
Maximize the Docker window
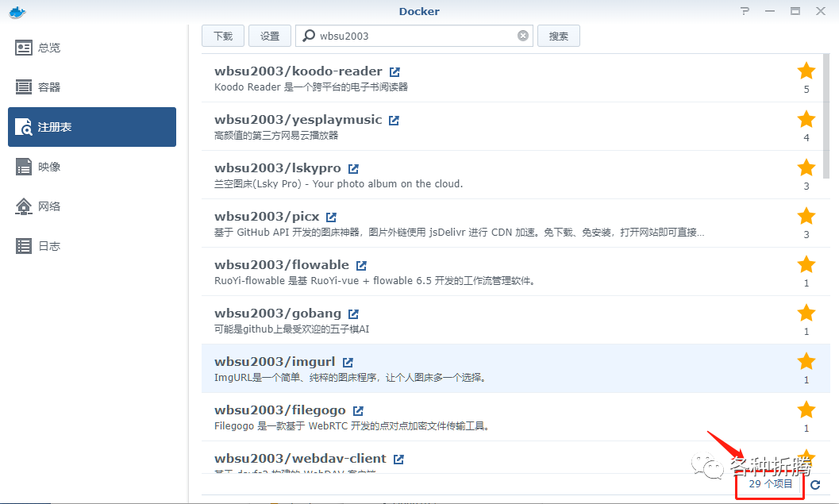(x=795, y=11)
